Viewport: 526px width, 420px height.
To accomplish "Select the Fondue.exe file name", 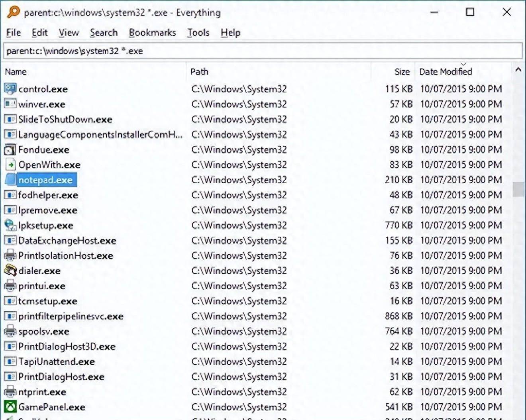I will click(x=44, y=149).
